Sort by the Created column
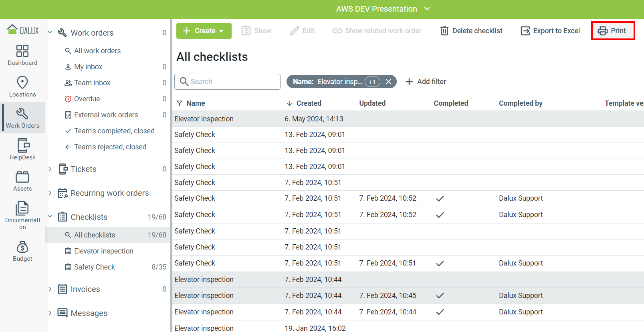Viewport: 644px width, 332px height. [x=304, y=103]
